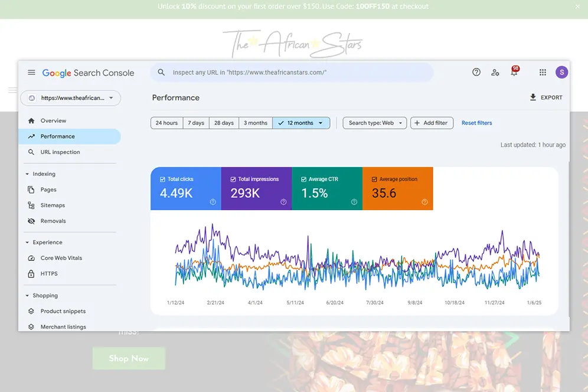Open the users and permissions icon
Screen dimensions: 588x392
tap(495, 72)
